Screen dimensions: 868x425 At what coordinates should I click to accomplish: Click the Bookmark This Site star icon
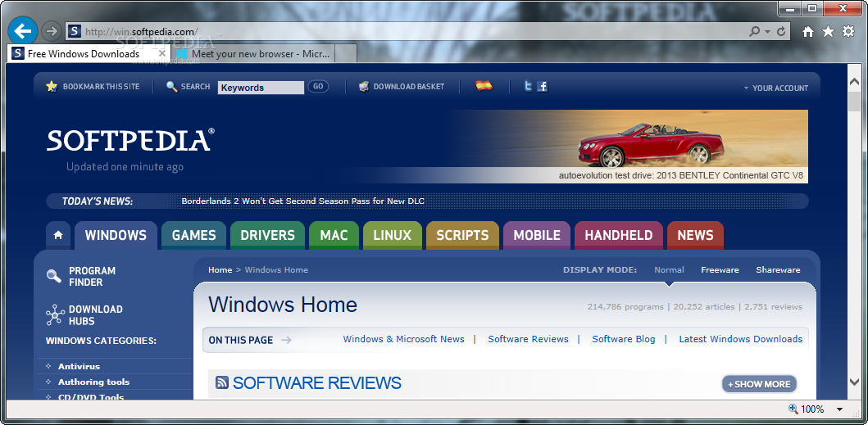(52, 86)
